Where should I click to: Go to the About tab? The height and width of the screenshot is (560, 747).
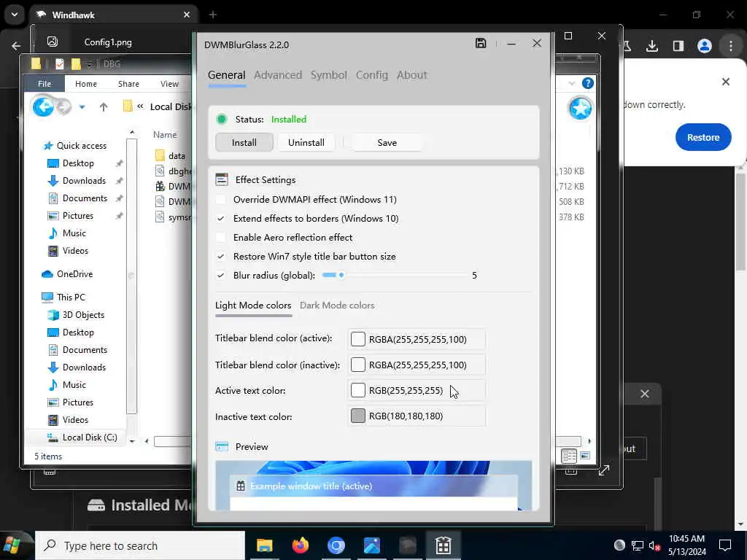click(411, 75)
